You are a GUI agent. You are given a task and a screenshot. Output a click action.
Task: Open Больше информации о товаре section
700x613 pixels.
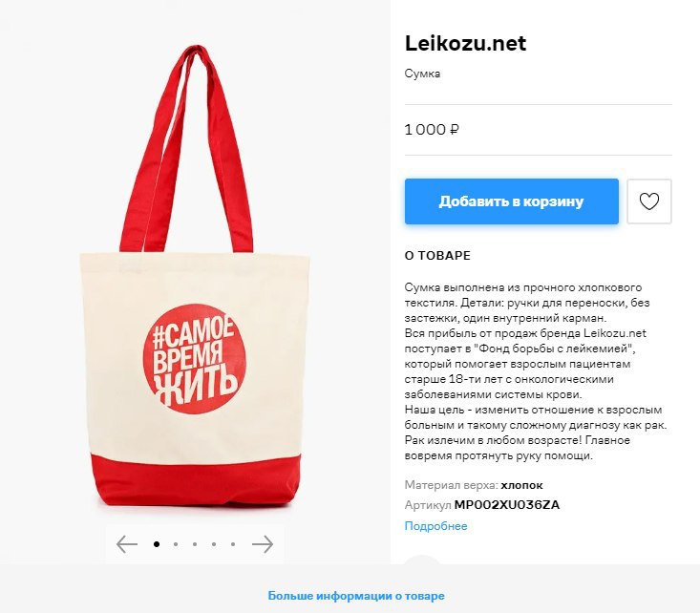coord(356,596)
